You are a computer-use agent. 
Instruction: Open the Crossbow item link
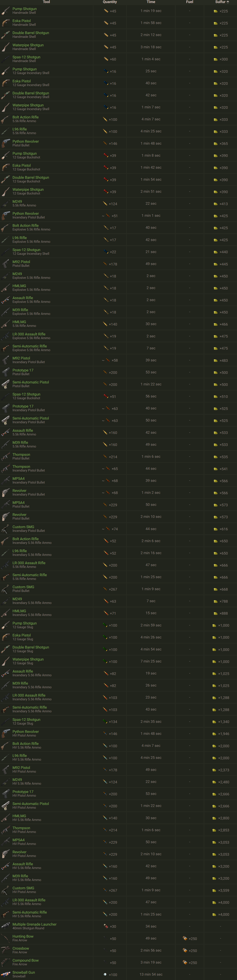pyautogui.click(x=21, y=948)
